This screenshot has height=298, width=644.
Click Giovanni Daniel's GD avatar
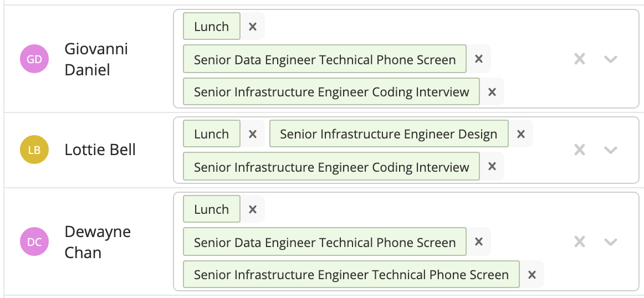(34, 59)
